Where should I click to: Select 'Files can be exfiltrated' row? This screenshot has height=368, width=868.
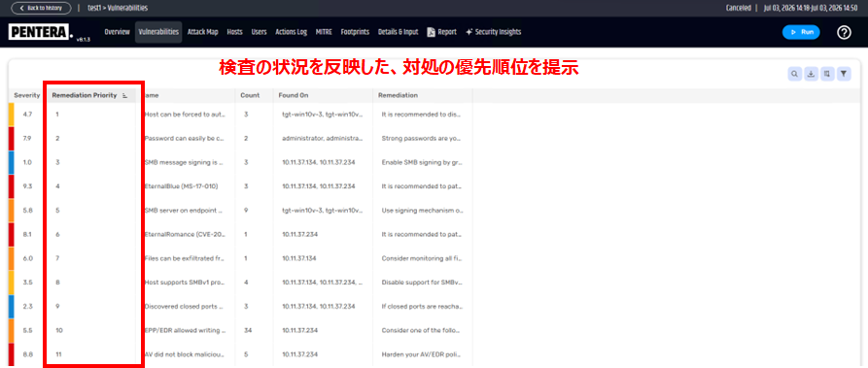tap(184, 258)
